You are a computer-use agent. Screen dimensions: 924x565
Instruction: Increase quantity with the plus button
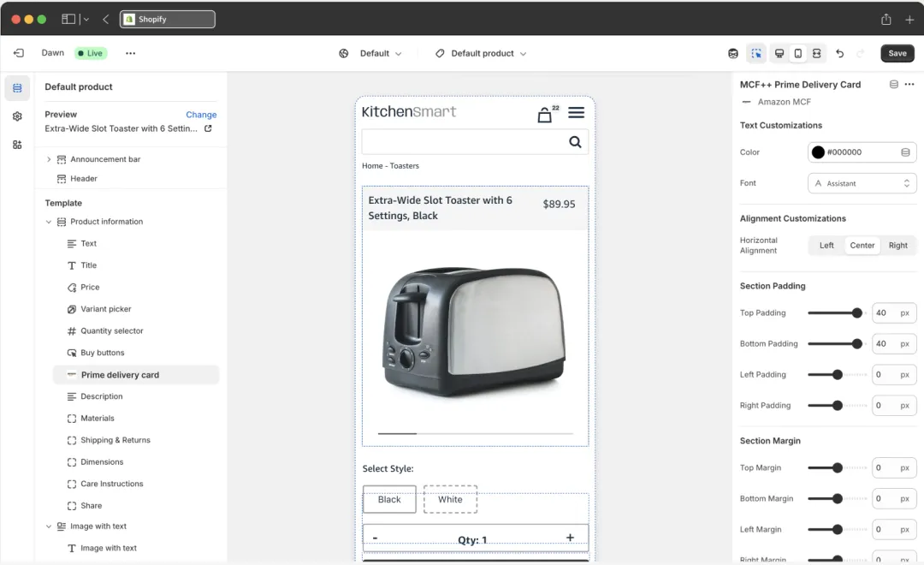pyautogui.click(x=570, y=538)
